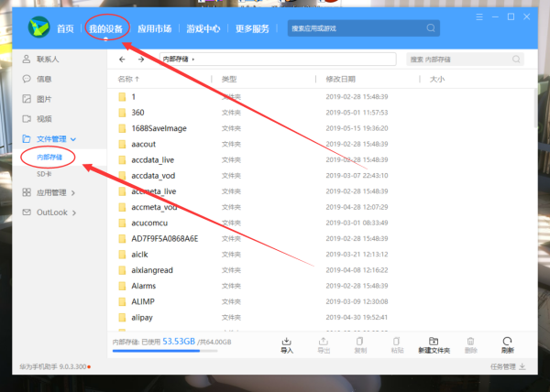This screenshot has width=550, height=392.
Task: Open the 首页 home tab
Action: [x=66, y=28]
